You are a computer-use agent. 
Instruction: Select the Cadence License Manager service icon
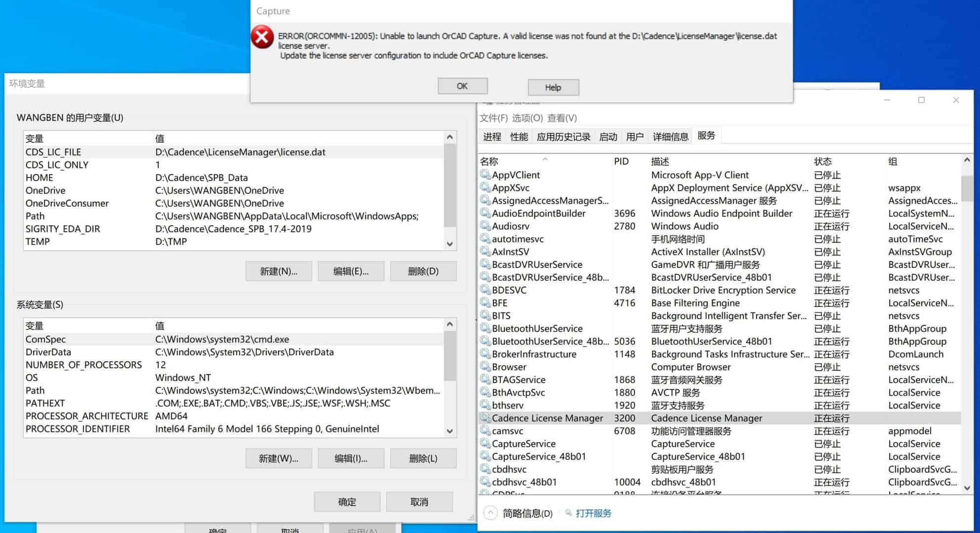click(x=485, y=418)
